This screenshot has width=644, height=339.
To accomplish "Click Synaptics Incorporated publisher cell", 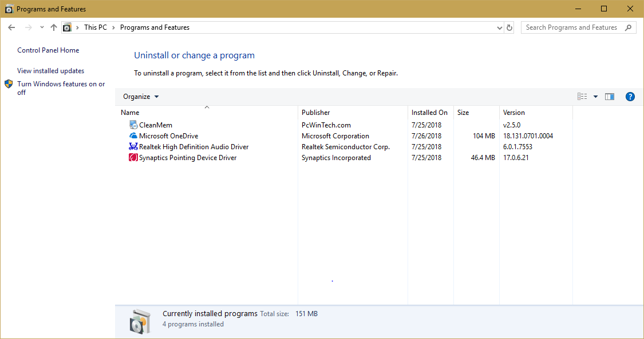I will [336, 158].
